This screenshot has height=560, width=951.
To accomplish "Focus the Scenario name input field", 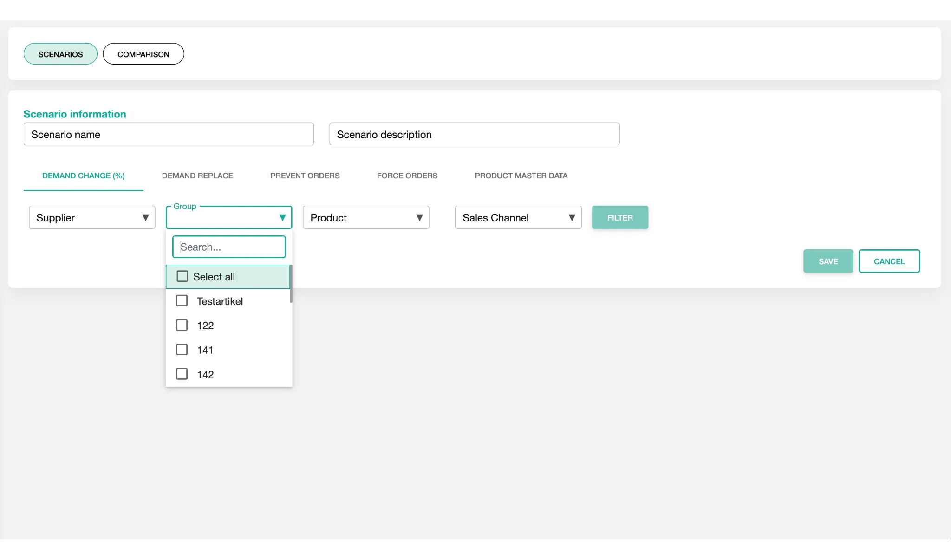I will [169, 134].
